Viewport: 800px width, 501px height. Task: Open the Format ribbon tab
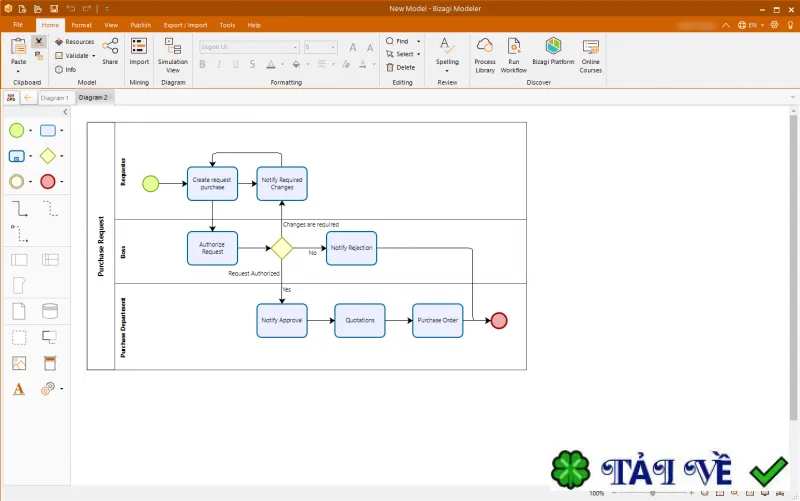pos(81,25)
